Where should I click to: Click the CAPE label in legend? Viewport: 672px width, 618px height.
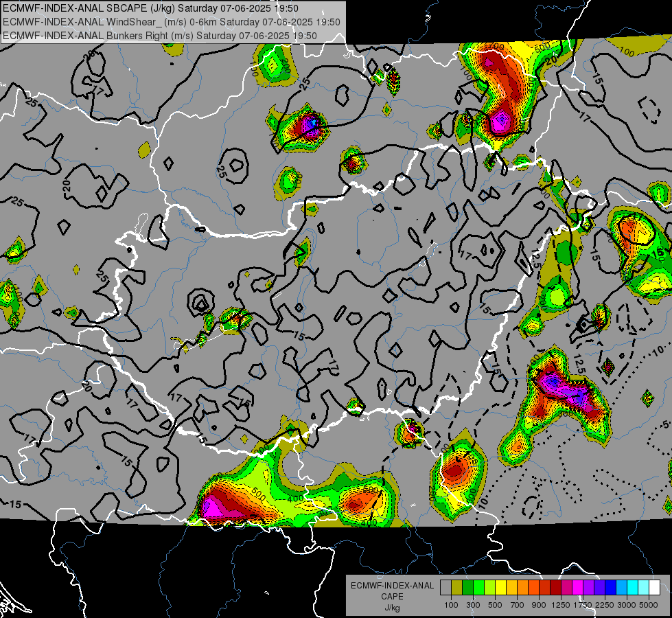(x=392, y=597)
